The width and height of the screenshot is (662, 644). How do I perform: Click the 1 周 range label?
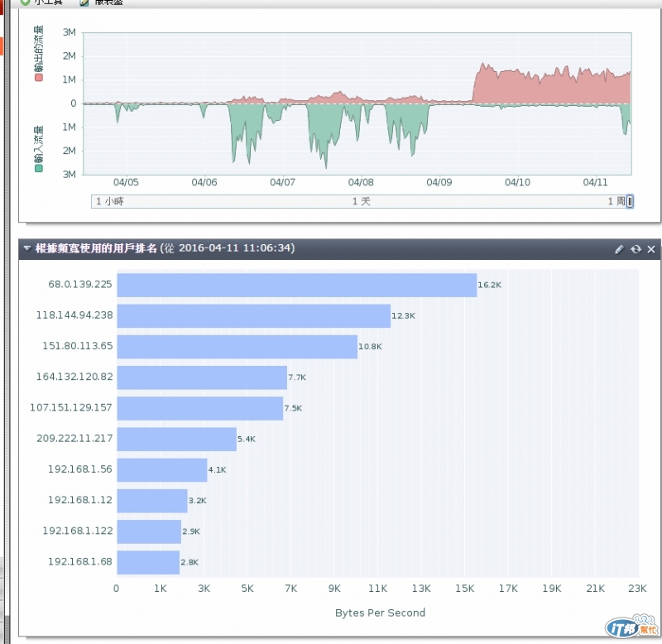[x=616, y=201]
